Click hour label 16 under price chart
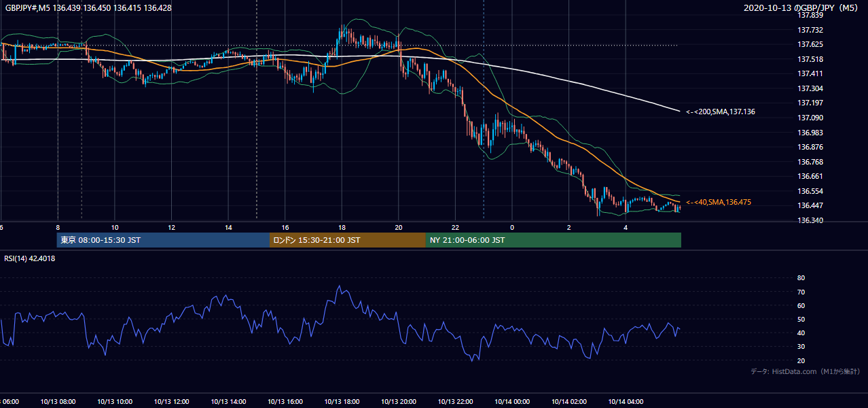The height and width of the screenshot is (408, 868). coord(285,227)
